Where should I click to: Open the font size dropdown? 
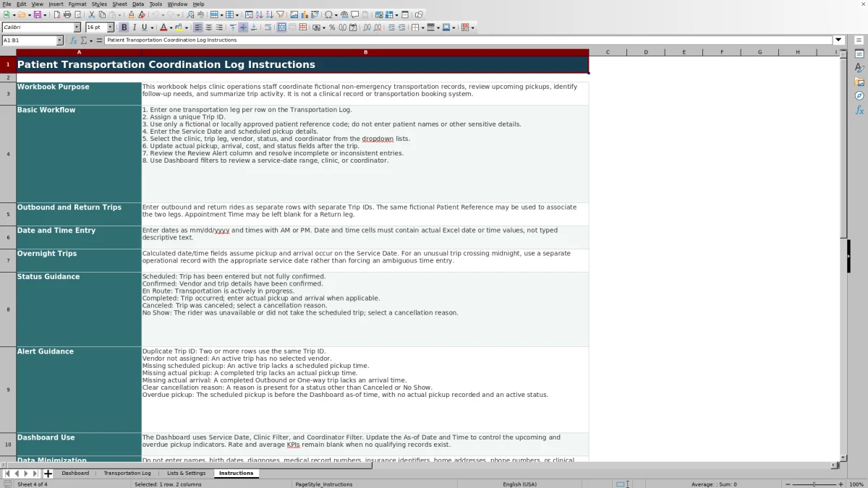110,27
